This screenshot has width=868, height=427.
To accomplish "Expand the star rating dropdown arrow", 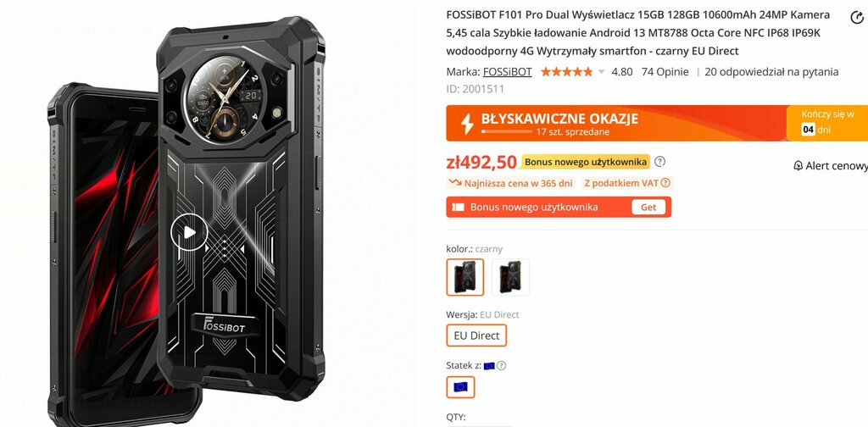I will tap(602, 72).
